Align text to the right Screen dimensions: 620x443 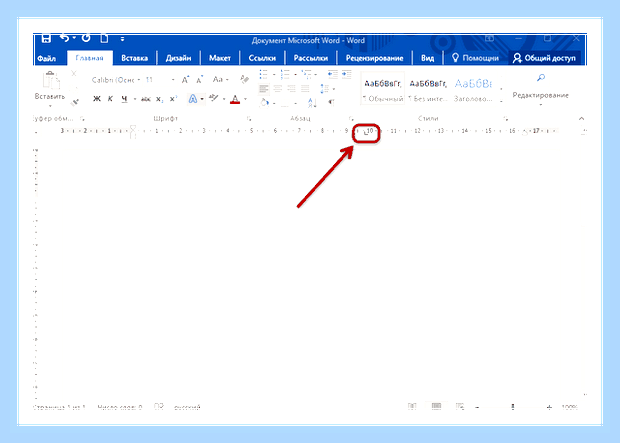tap(291, 89)
